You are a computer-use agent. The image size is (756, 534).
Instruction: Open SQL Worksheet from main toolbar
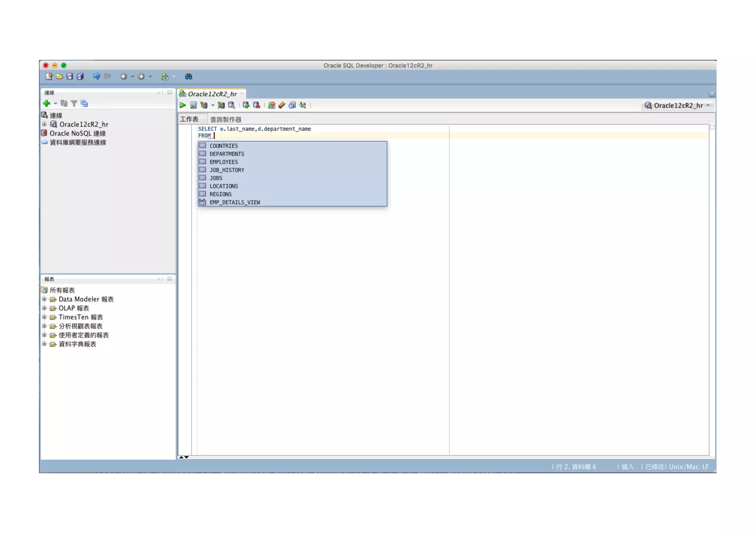pyautogui.click(x=165, y=76)
